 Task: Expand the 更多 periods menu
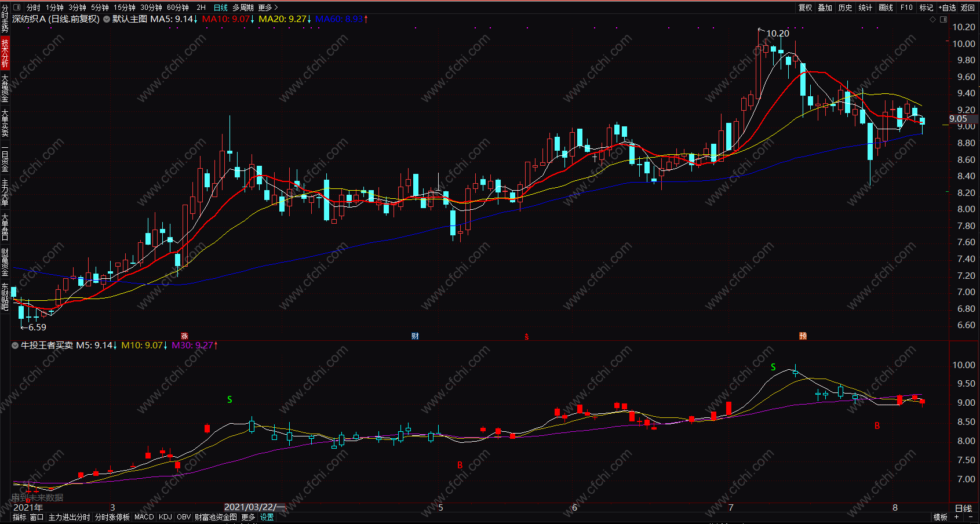coord(268,8)
